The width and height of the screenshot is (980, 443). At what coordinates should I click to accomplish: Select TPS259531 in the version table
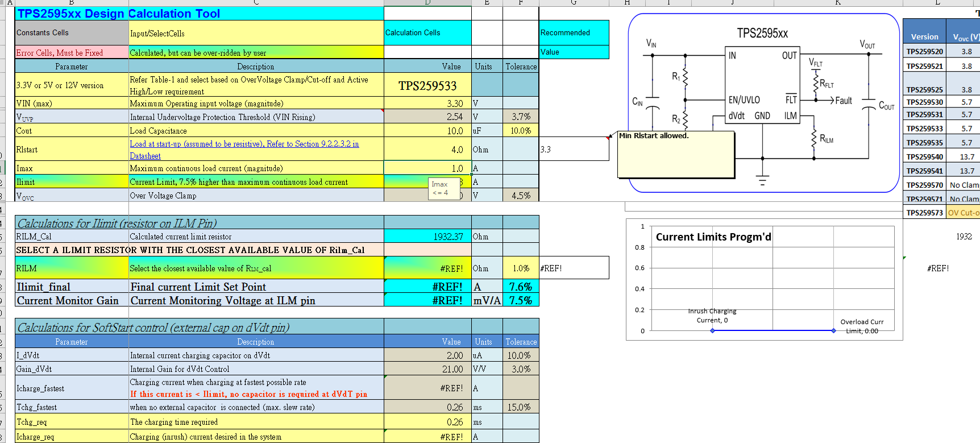[924, 114]
